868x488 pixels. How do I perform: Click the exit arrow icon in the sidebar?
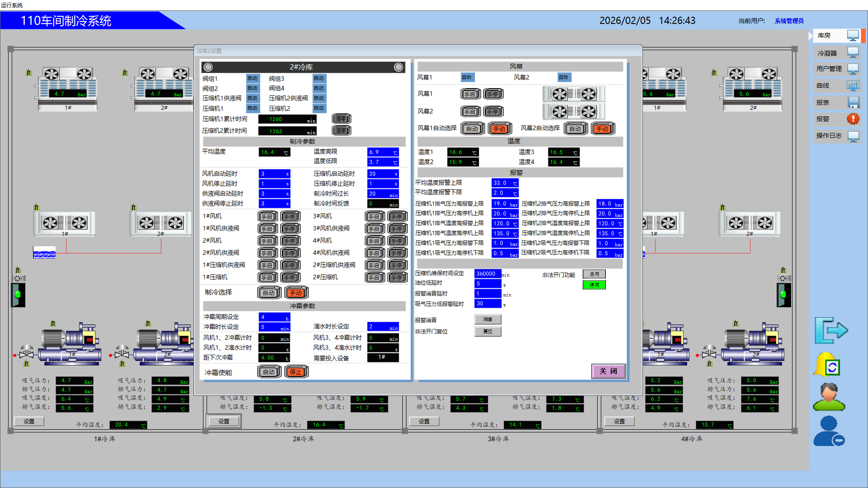click(x=831, y=330)
